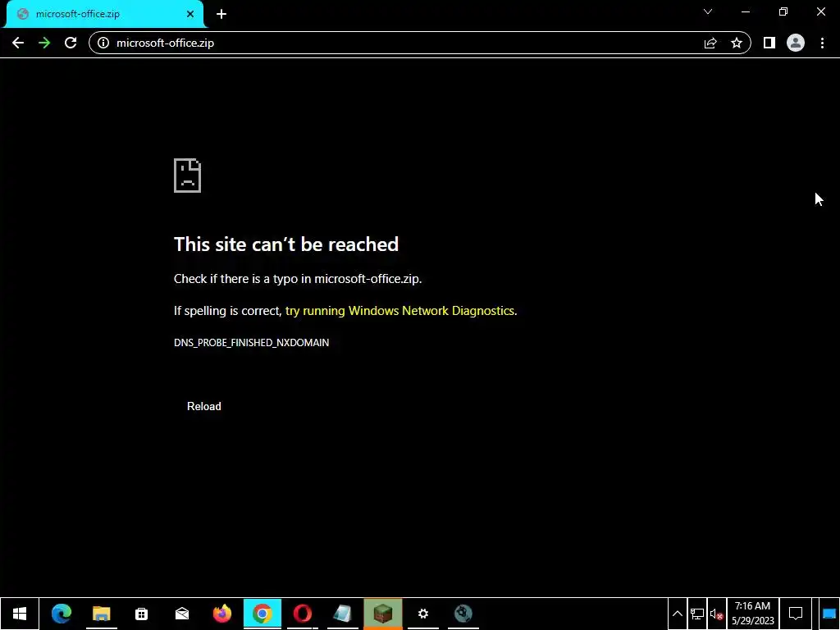Bookmark this tab with the star icon
Screen dimensions: 840x630
click(x=737, y=43)
